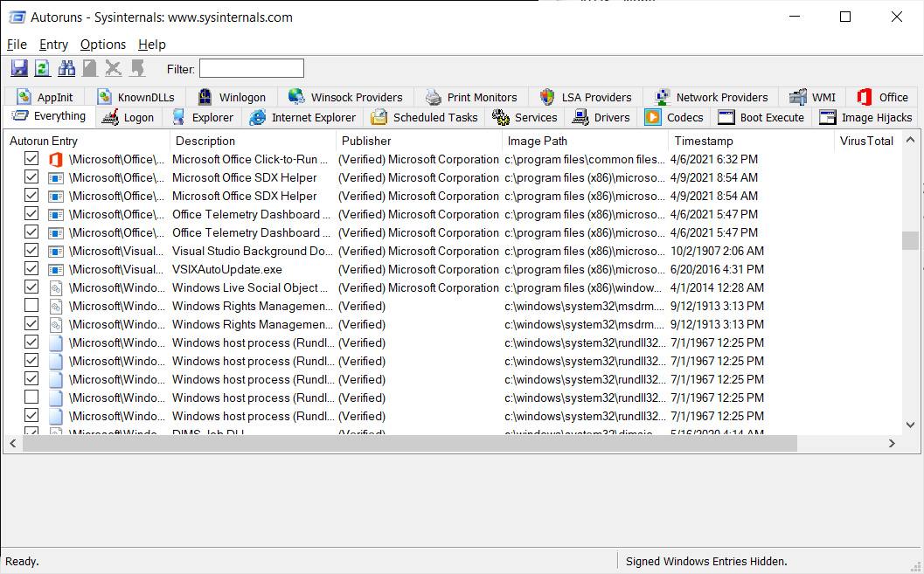
Task: Click the greyed Properties toolbar icon
Action: [89, 68]
